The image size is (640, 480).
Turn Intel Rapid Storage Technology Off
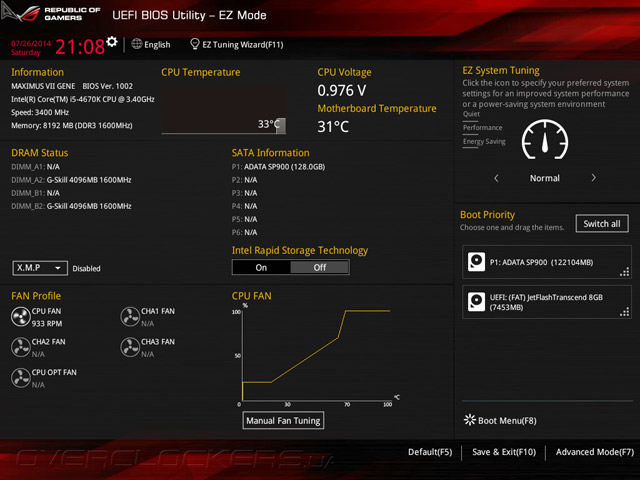320,267
